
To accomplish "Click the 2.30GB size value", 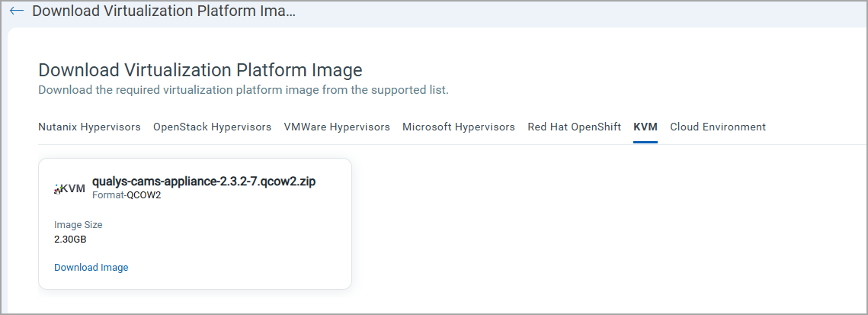I will 70,239.
